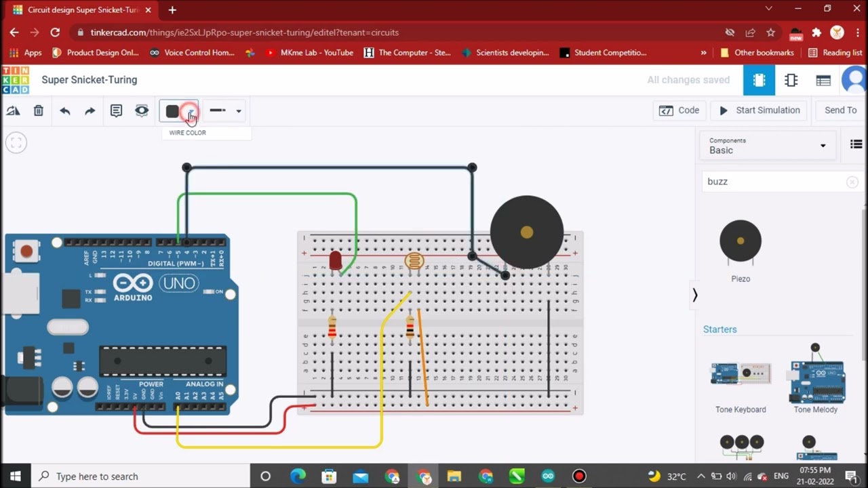Viewport: 868px width, 488px height.
Task: Click the Starters heading
Action: [x=719, y=329]
